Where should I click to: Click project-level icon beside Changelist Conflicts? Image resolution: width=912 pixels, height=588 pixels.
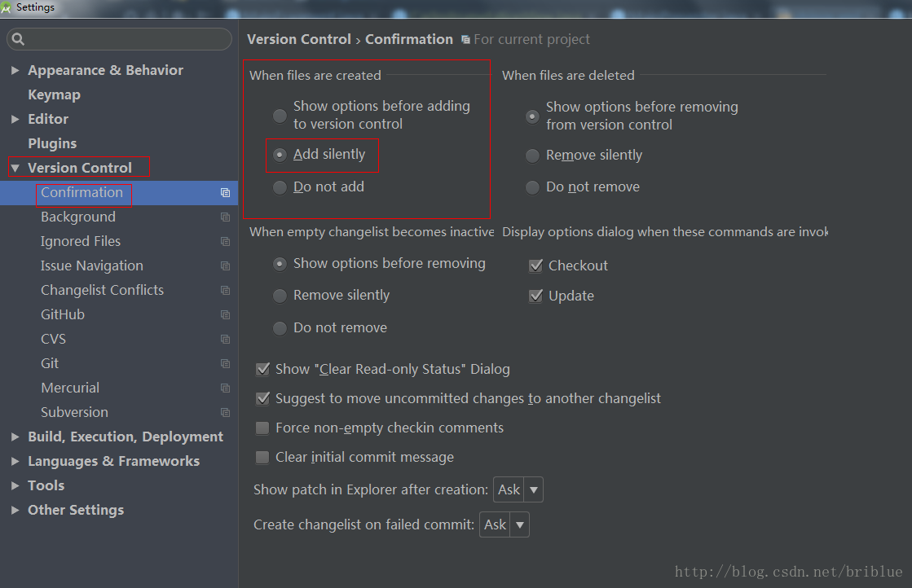225,290
